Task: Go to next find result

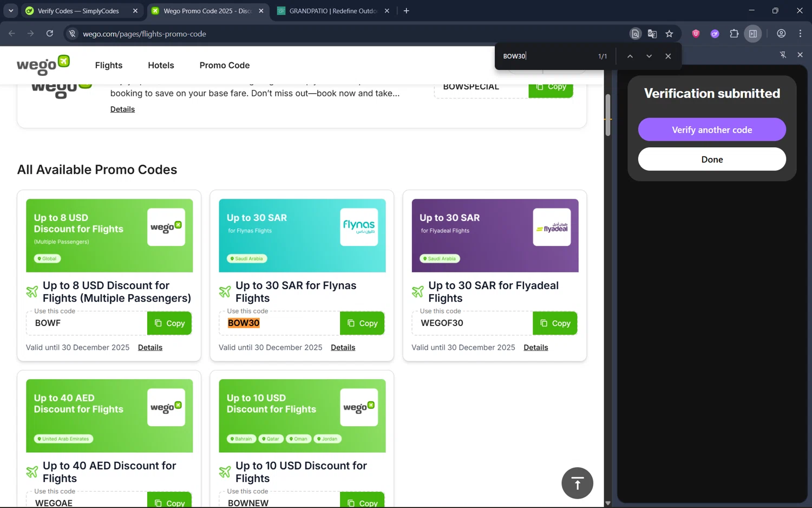Action: [x=649, y=56]
